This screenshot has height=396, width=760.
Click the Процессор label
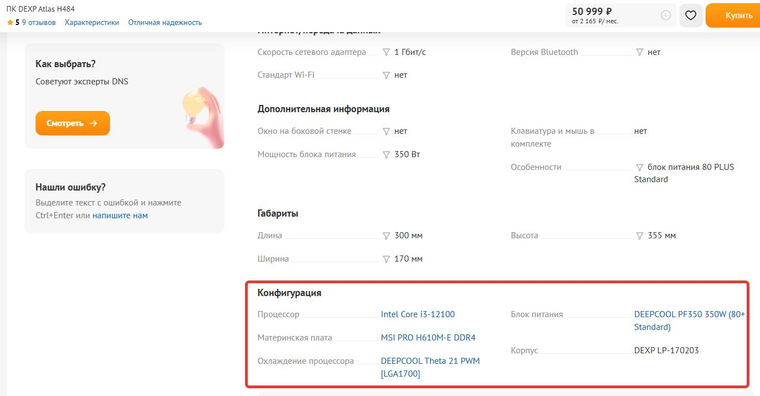click(x=278, y=314)
